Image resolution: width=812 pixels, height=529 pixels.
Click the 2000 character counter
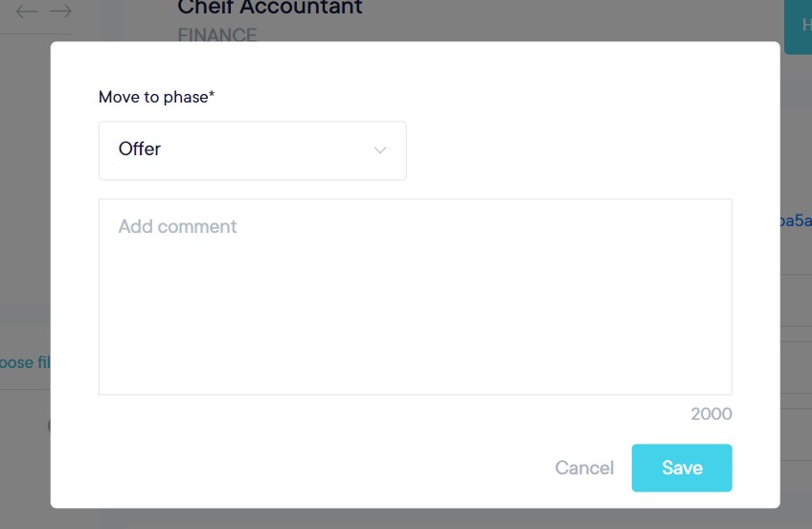click(x=710, y=414)
